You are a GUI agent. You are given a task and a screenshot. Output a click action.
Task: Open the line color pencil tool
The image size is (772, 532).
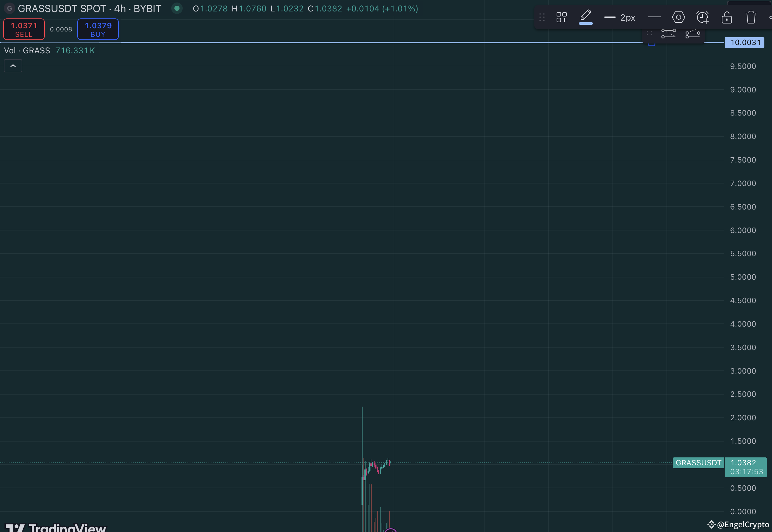pos(586,17)
